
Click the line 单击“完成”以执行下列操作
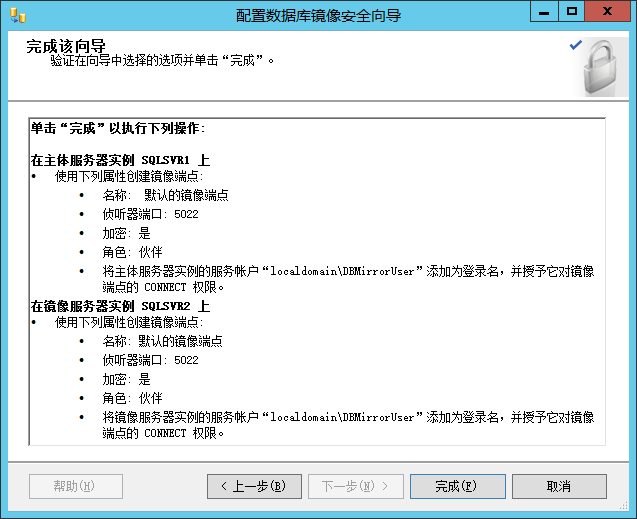(117, 129)
